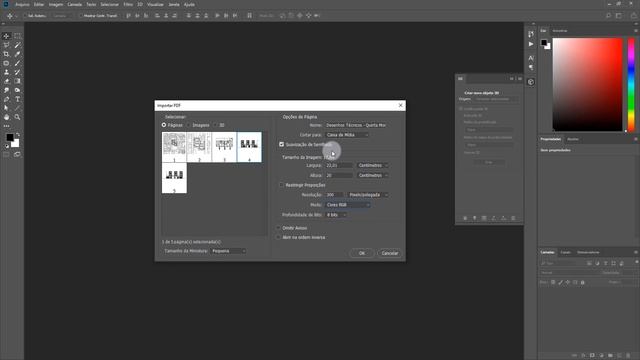Select the Hand tool
Screen dimensions: 640x360
(6, 117)
